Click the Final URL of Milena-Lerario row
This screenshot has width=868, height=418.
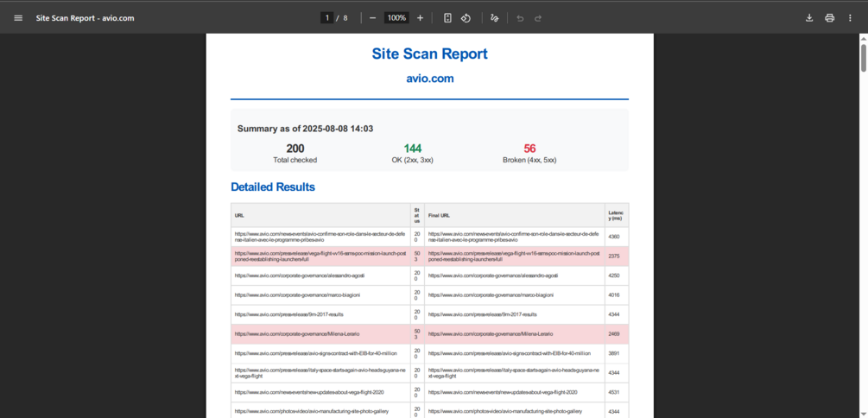[x=491, y=334]
